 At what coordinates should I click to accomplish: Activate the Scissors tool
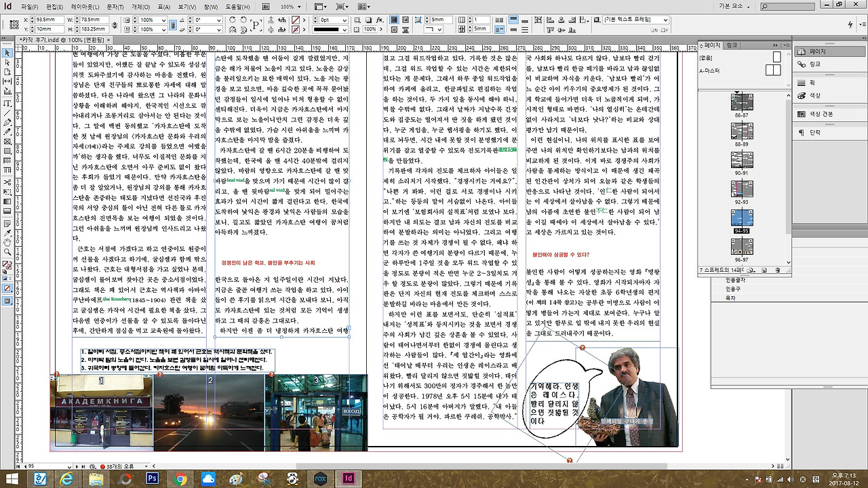tap(7, 182)
